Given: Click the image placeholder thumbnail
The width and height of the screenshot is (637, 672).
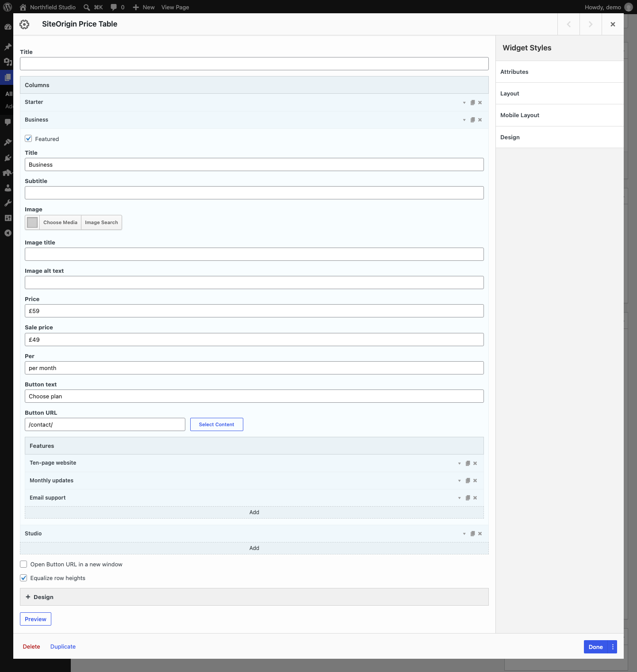Looking at the screenshot, I should tap(32, 222).
